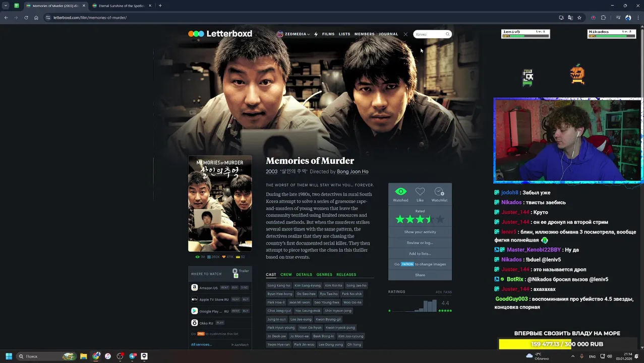Open Kim Sang-kyung cast page
This screenshot has height=363, width=644.
(x=308, y=285)
